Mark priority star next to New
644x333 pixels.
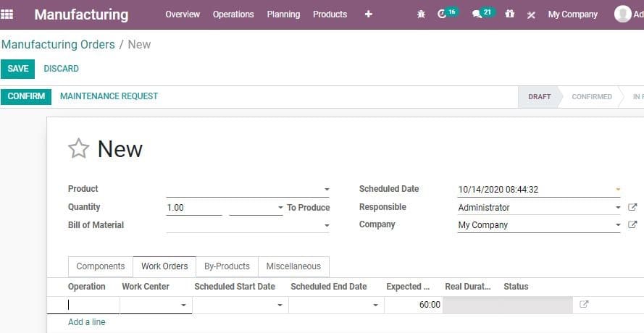pyautogui.click(x=78, y=148)
